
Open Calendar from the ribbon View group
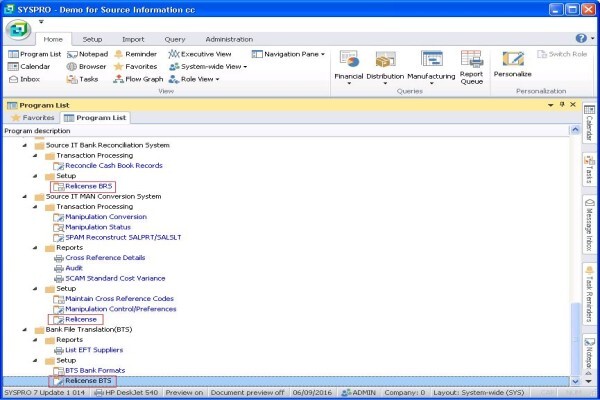tap(29, 67)
